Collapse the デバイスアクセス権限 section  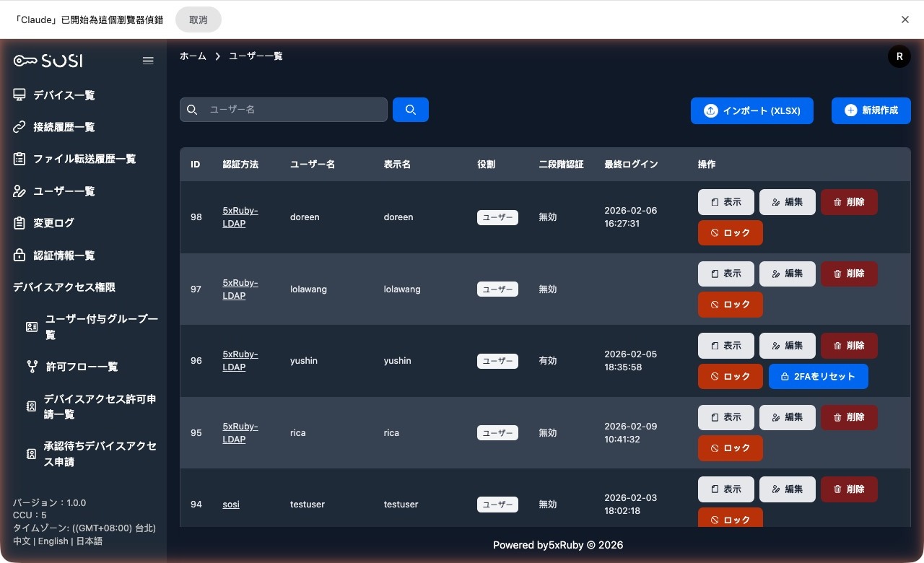64,287
